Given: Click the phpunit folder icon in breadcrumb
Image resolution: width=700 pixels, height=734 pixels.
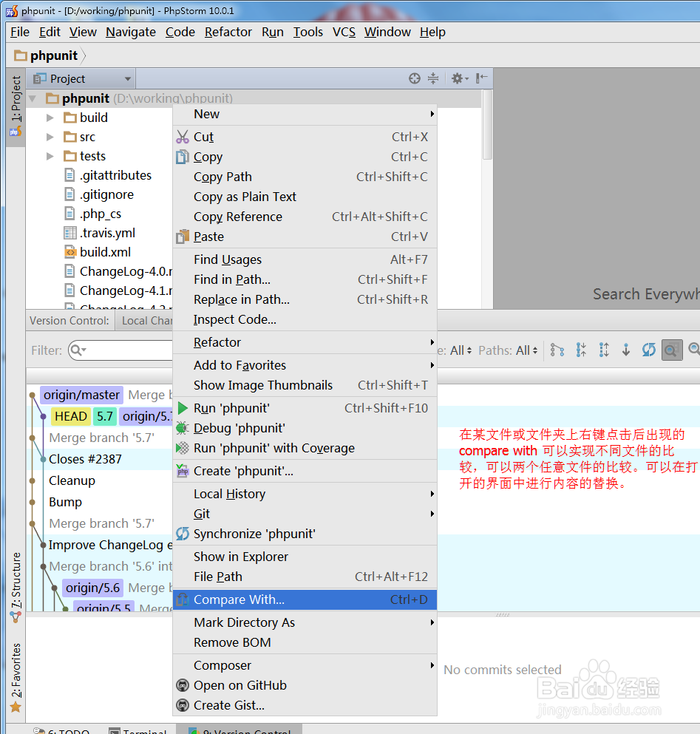Looking at the screenshot, I should 21,55.
